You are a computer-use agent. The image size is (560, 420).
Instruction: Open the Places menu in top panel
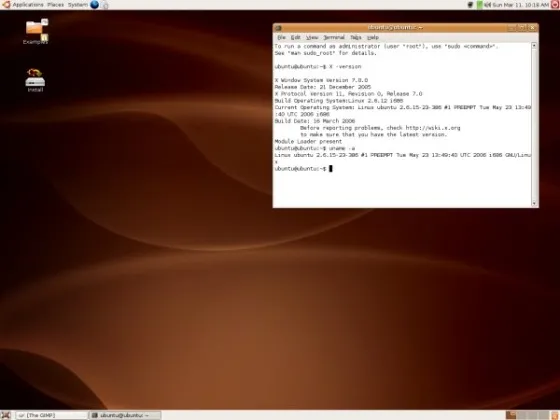pos(56,5)
